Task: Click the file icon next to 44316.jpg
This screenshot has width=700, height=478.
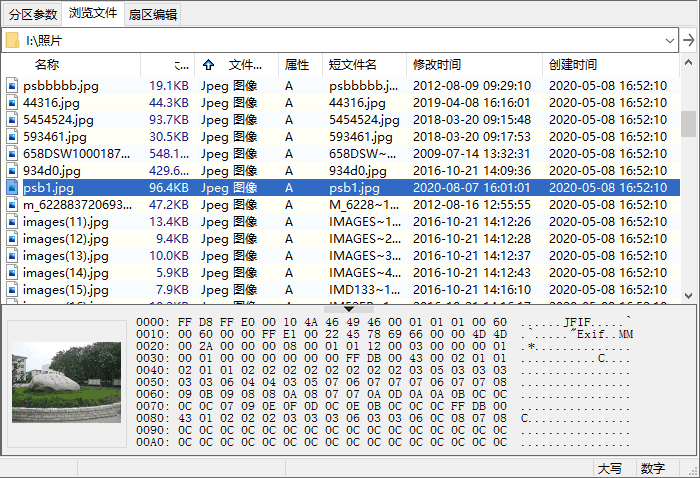Action: [x=12, y=103]
